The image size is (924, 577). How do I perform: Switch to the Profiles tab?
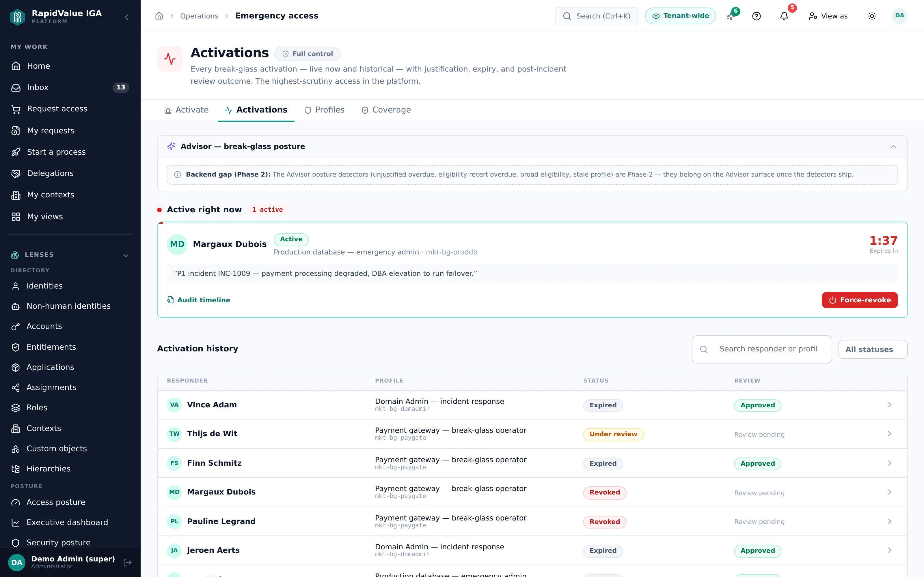click(x=324, y=110)
